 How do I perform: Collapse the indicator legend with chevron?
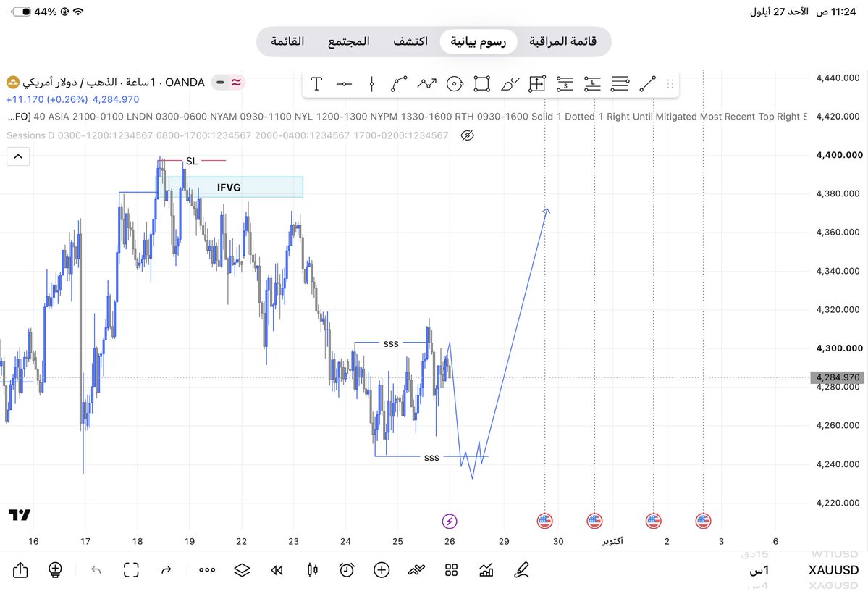(17, 156)
